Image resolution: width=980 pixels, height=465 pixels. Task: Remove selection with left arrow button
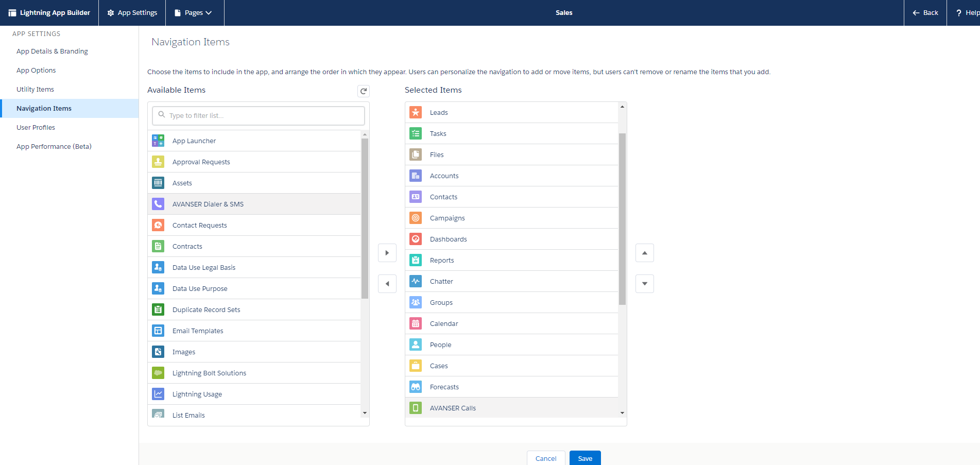387,284
